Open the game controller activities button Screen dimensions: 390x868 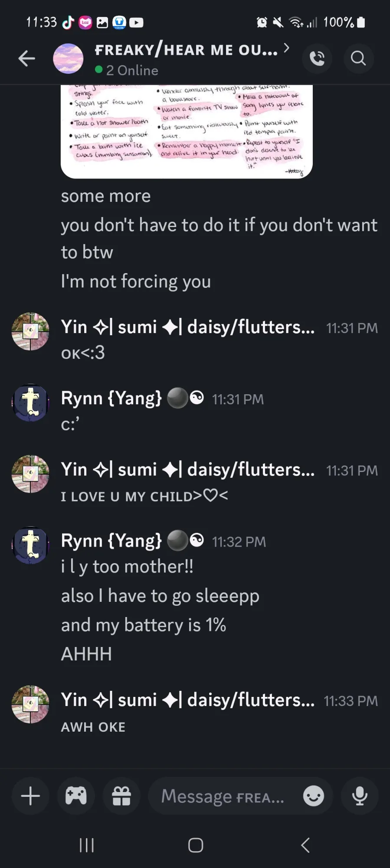76,796
